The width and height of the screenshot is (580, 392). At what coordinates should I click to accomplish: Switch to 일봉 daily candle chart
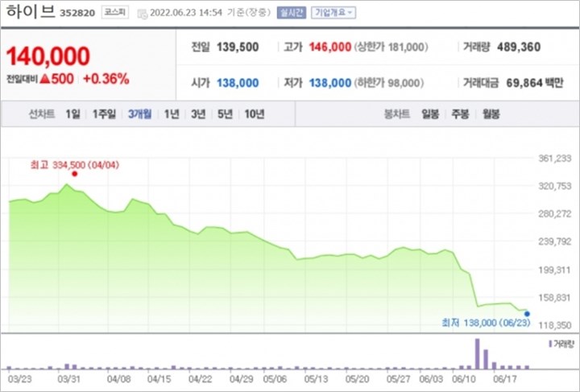[430, 114]
